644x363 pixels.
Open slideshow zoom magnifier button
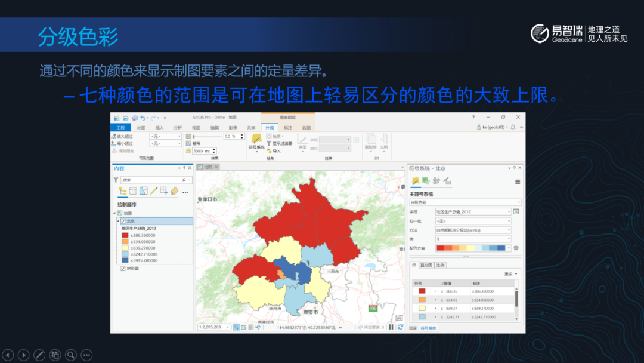pyautogui.click(x=71, y=355)
